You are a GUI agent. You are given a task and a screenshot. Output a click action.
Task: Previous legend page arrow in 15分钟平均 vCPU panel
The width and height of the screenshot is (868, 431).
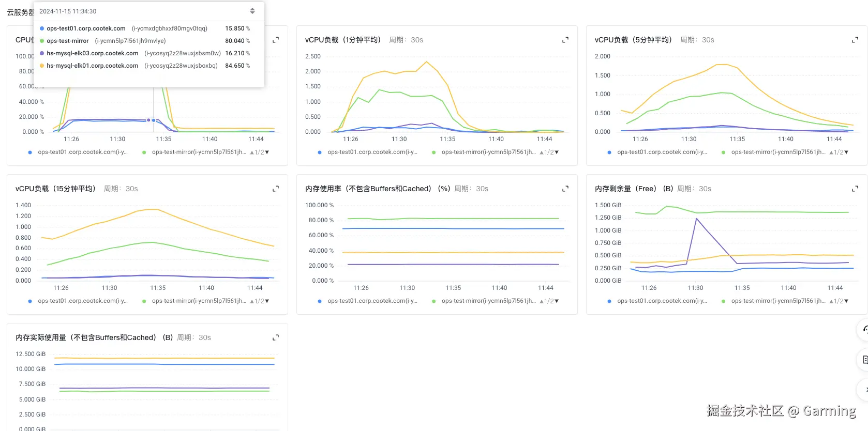point(252,301)
